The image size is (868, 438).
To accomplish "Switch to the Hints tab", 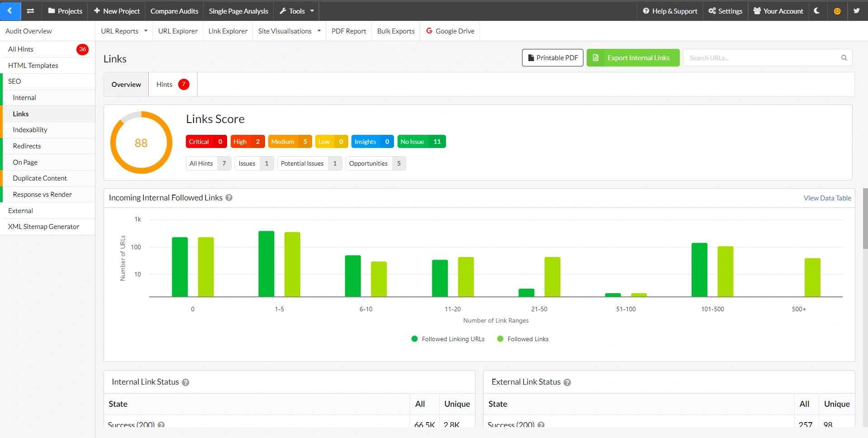I will (171, 84).
